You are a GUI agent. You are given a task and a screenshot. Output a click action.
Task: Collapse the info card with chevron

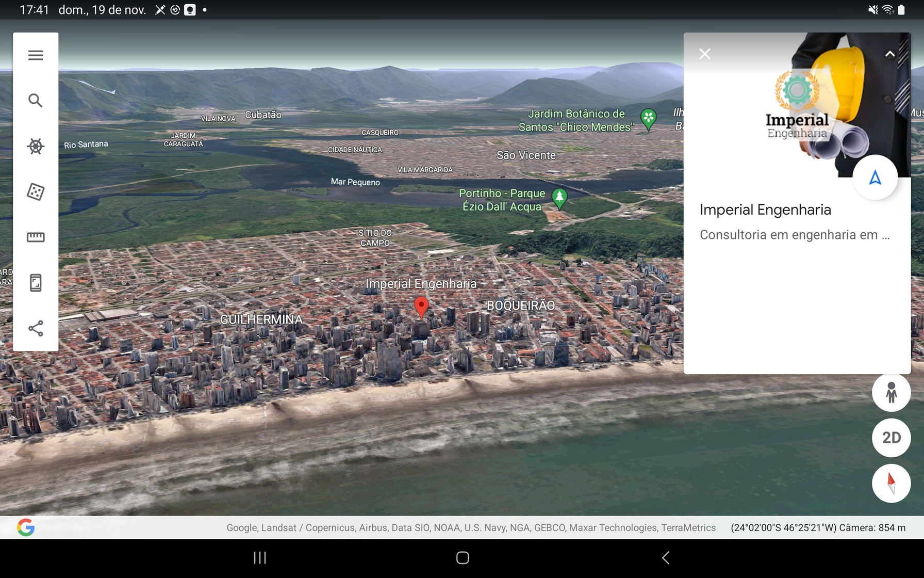890,54
